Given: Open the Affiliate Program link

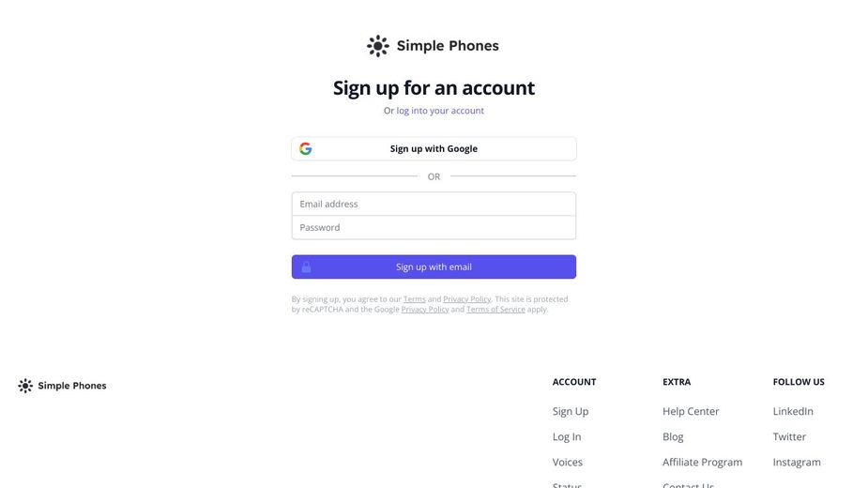Looking at the screenshot, I should click(x=702, y=463).
